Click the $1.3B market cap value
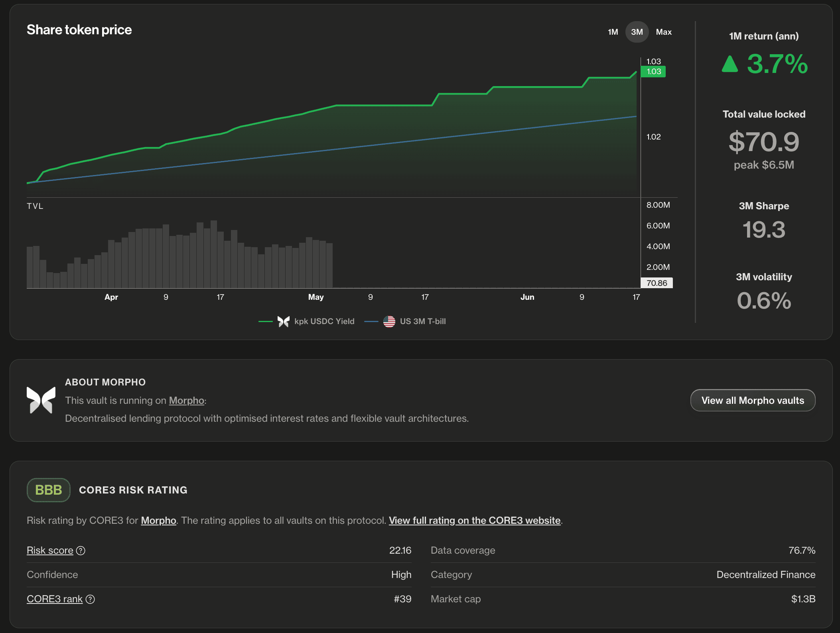840x633 pixels. coord(803,599)
